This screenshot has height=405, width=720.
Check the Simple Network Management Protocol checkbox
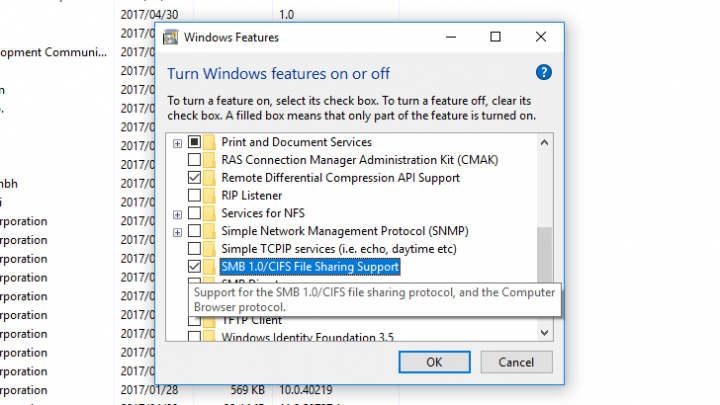pos(194,231)
